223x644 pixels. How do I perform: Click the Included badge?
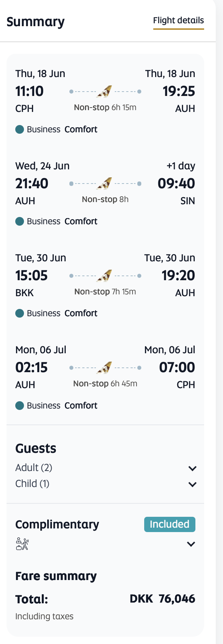tap(170, 524)
